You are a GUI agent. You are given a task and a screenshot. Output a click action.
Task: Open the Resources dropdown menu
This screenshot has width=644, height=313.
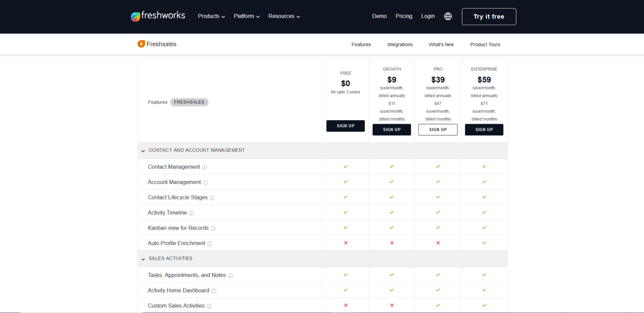(283, 16)
